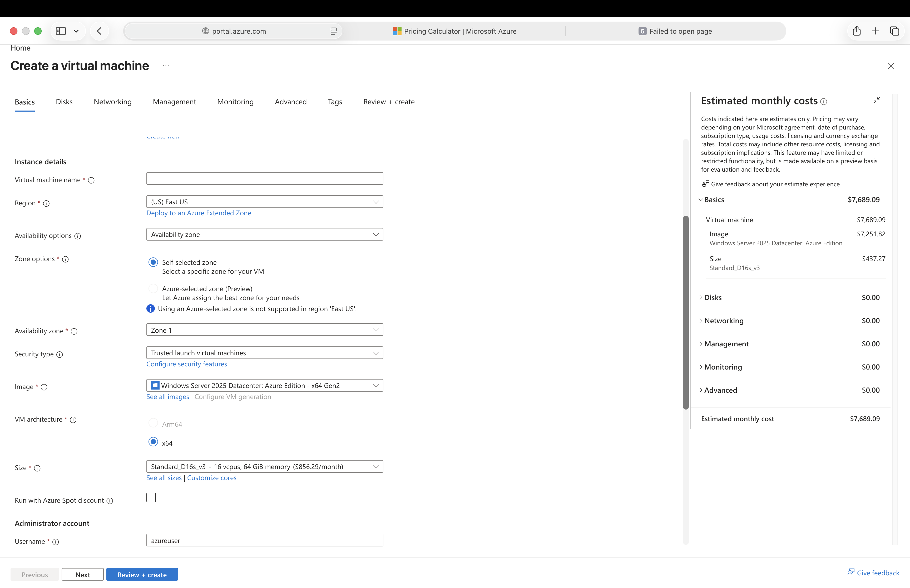910x588 pixels.
Task: Open the Networking tab
Action: coord(113,102)
